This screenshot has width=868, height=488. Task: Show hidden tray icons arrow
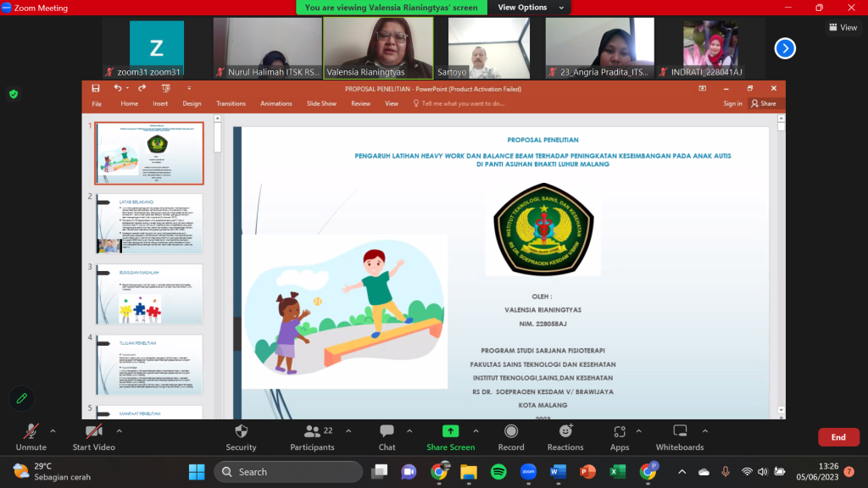point(682,472)
